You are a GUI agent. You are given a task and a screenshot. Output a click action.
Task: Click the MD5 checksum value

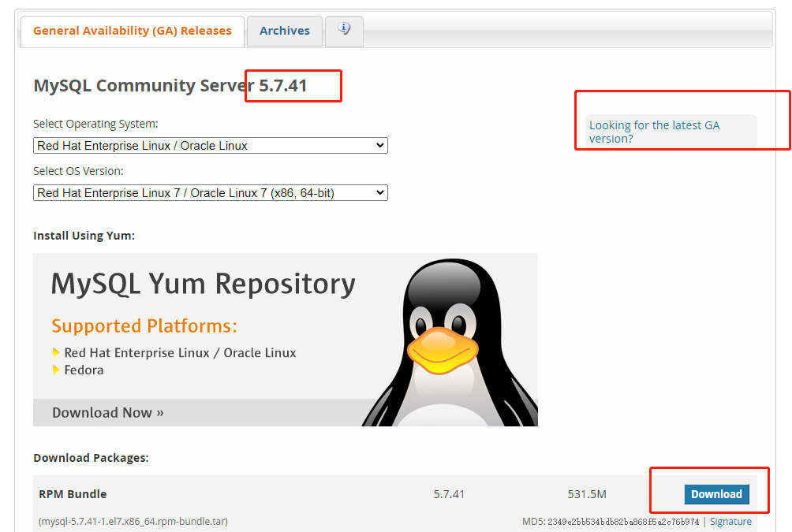(623, 522)
